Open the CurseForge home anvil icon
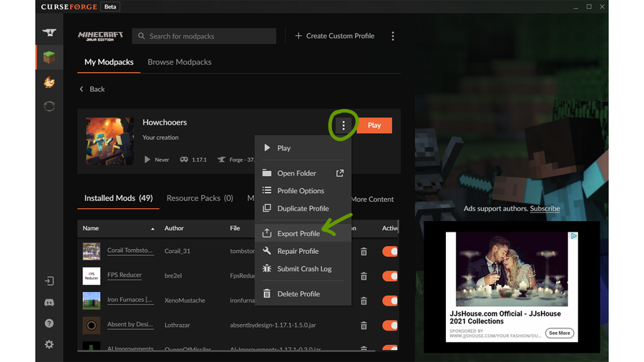The width and height of the screenshot is (644, 362). (x=49, y=32)
